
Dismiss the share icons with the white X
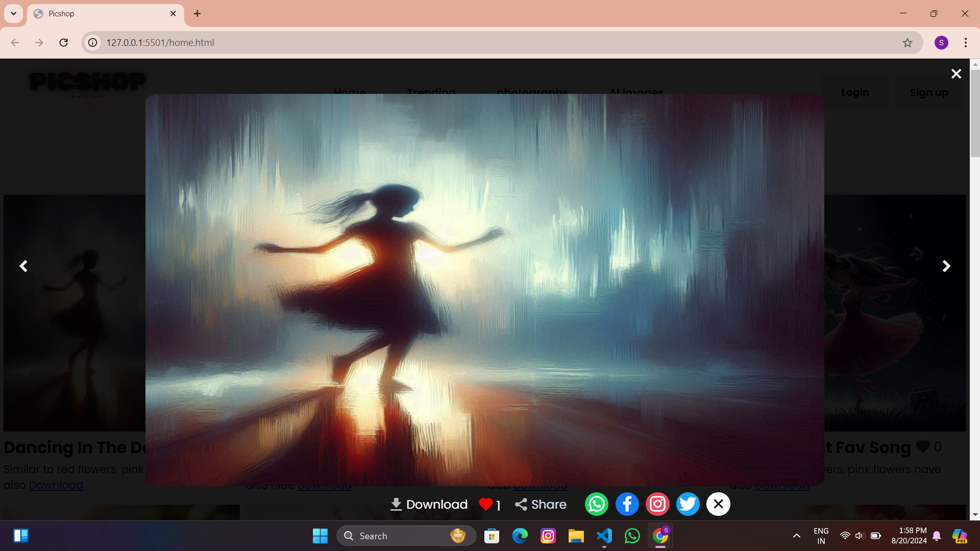click(x=718, y=504)
